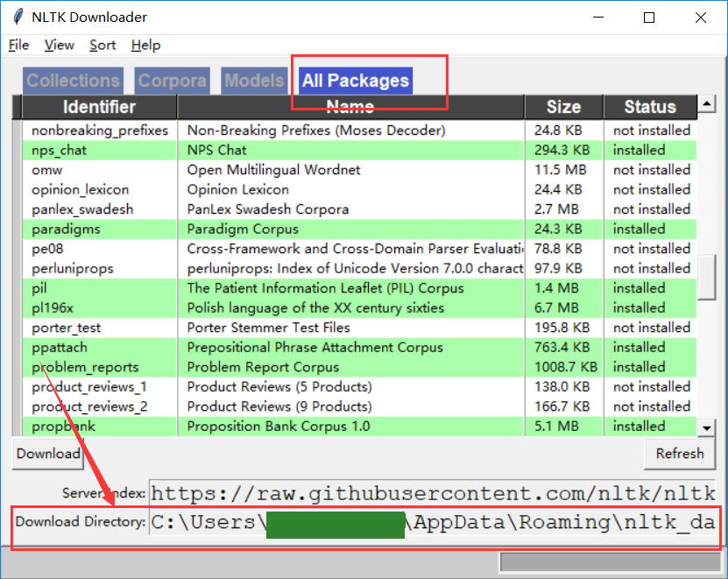The image size is (728, 579).
Task: Switch to the Corpora tab
Action: point(173,81)
